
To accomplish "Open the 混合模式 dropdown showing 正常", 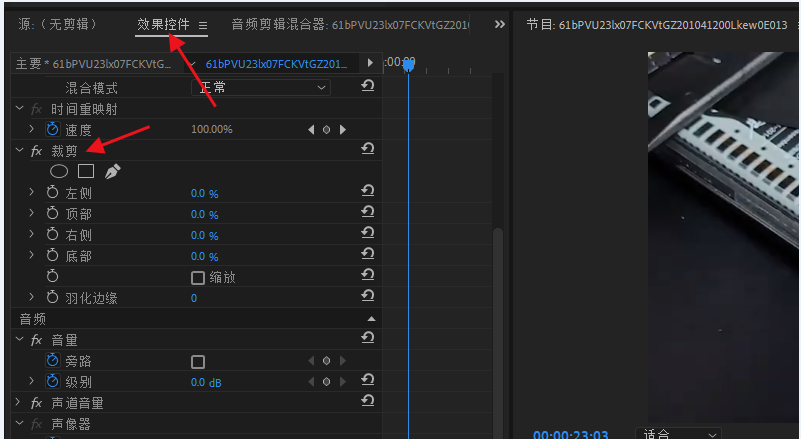I will pyautogui.click(x=261, y=87).
